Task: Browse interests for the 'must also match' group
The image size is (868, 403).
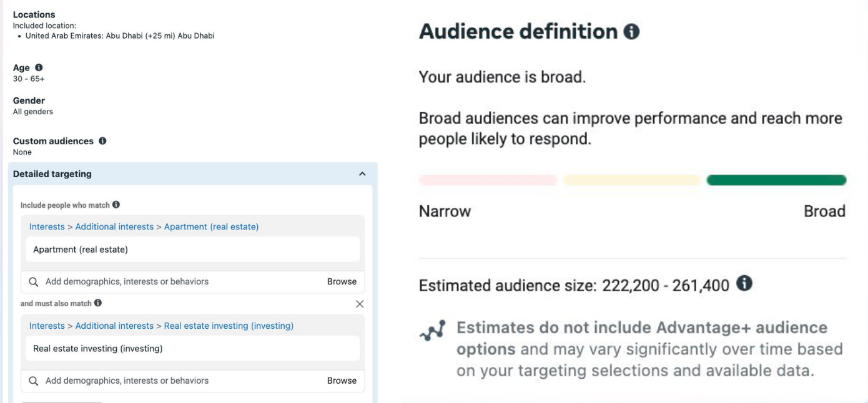Action: 342,381
